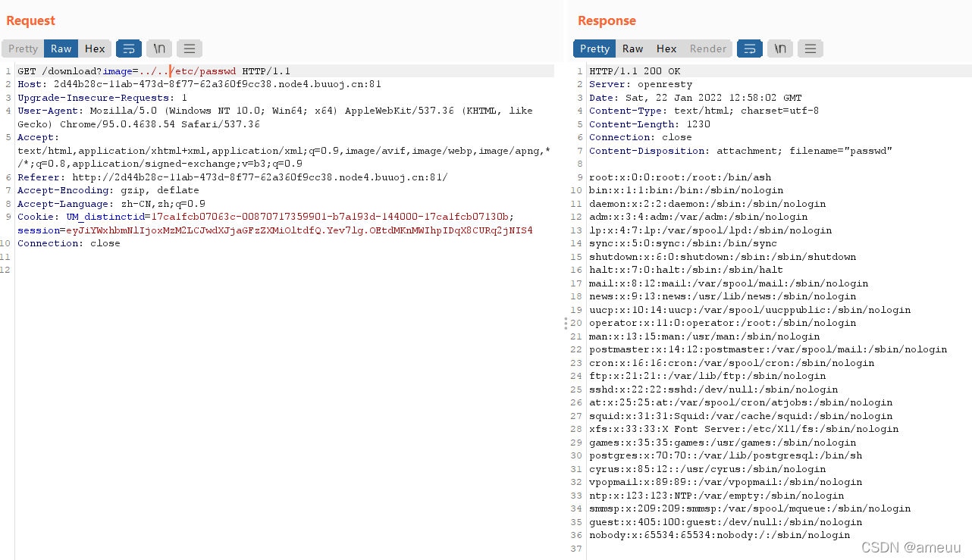Switch Request view to Pretty tab
Image resolution: width=972 pixels, height=560 pixels.
[x=23, y=48]
